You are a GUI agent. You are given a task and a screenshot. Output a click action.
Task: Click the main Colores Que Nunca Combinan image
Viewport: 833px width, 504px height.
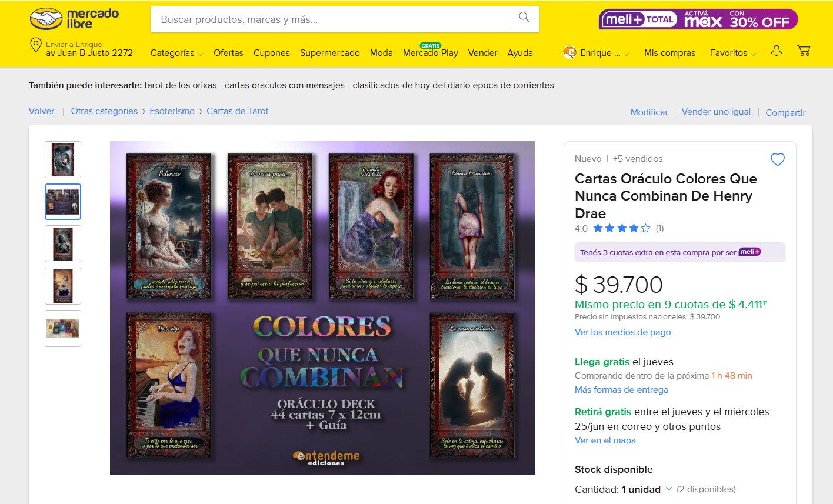pos(322,308)
